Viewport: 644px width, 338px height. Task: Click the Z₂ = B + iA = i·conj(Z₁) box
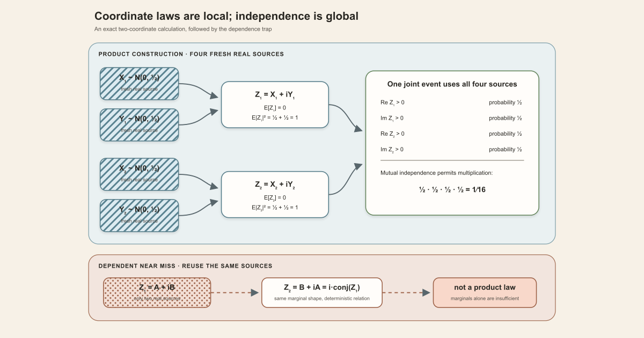point(322,292)
